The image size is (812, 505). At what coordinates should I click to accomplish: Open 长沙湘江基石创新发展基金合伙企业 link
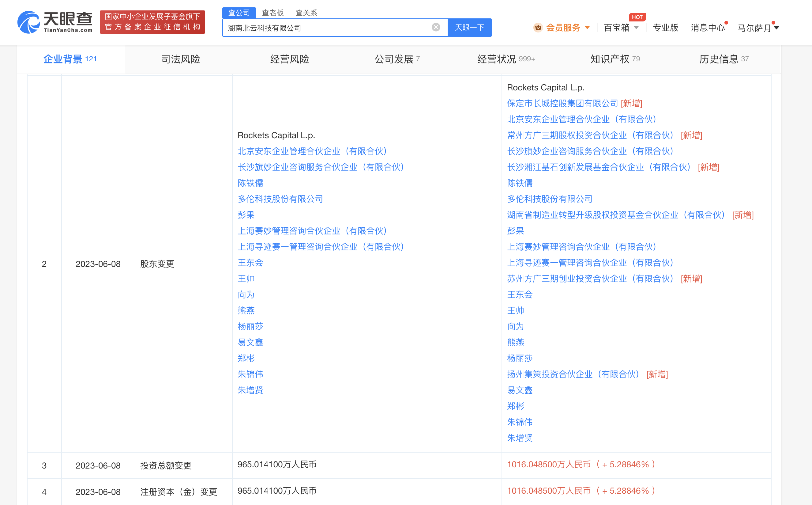pyautogui.click(x=600, y=167)
